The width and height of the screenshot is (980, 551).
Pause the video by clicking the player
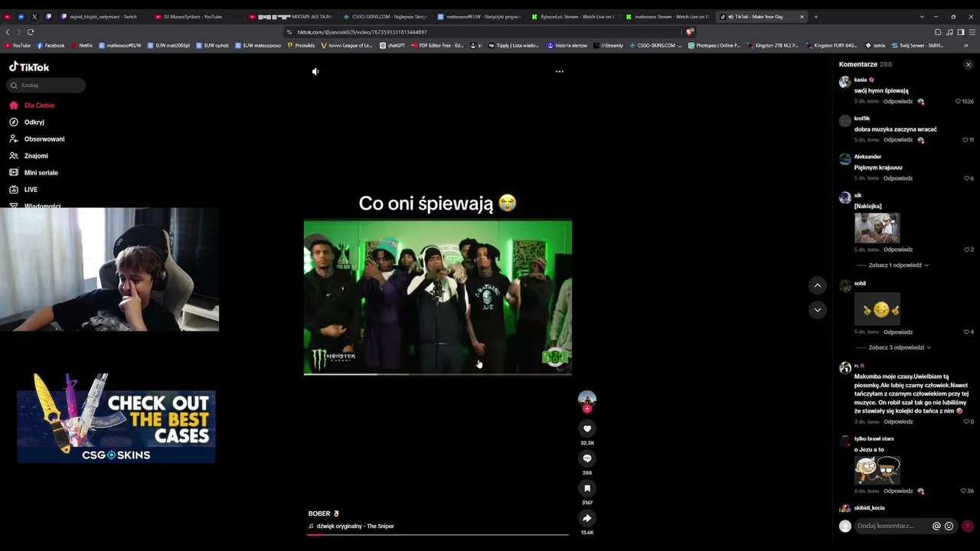pyautogui.click(x=438, y=297)
